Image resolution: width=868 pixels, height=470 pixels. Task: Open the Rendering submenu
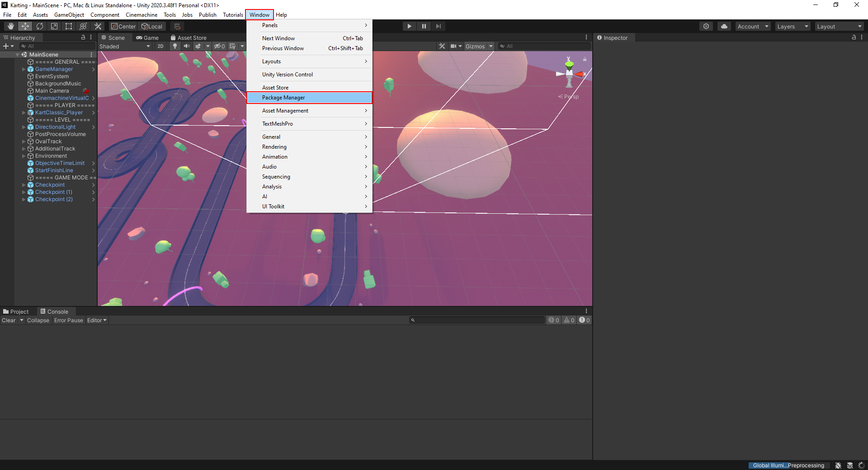click(x=309, y=147)
